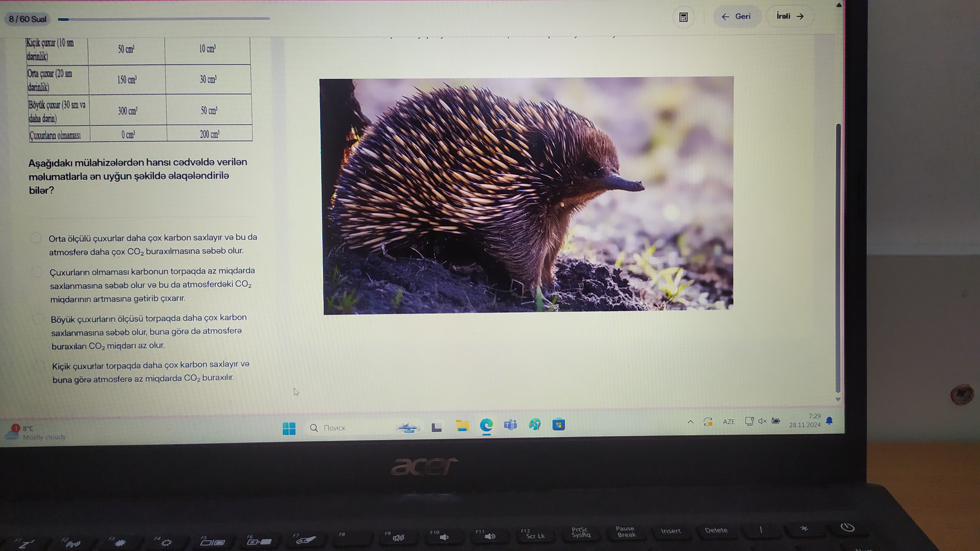The width and height of the screenshot is (980, 551).
Task: Open the clock showing 7:29 28.11.2024
Action: click(805, 420)
